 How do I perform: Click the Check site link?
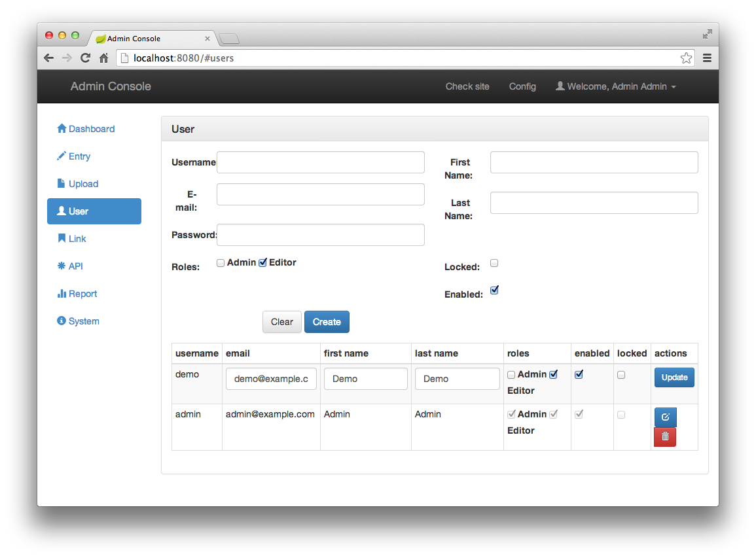point(467,87)
